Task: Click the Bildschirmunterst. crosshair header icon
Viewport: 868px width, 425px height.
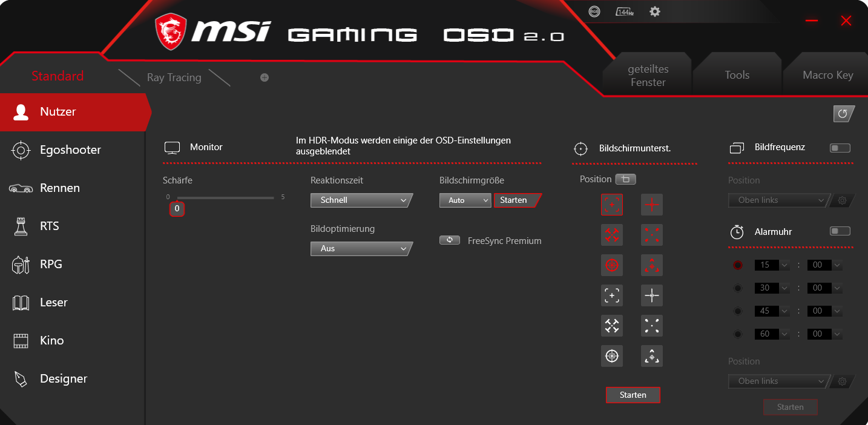Action: [580, 148]
